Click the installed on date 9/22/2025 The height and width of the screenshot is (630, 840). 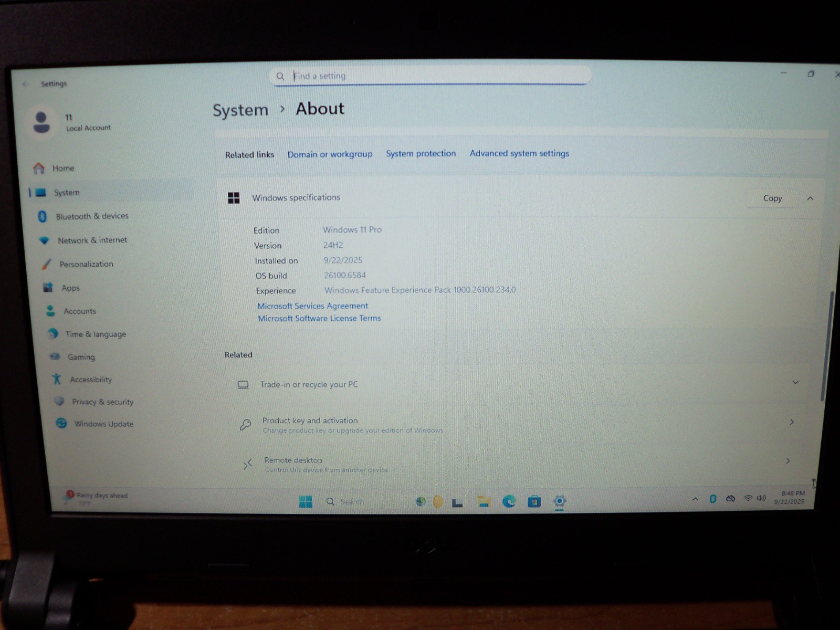(343, 260)
